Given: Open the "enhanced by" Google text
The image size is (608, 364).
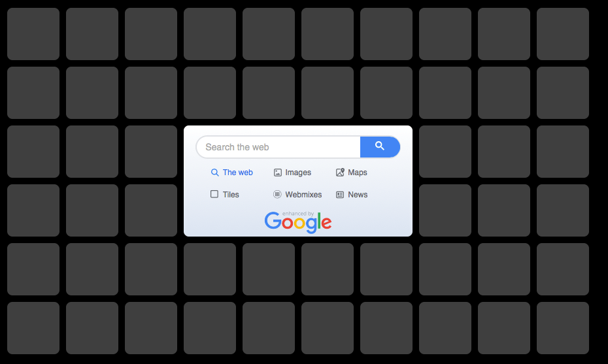Looking at the screenshot, I should (298, 214).
